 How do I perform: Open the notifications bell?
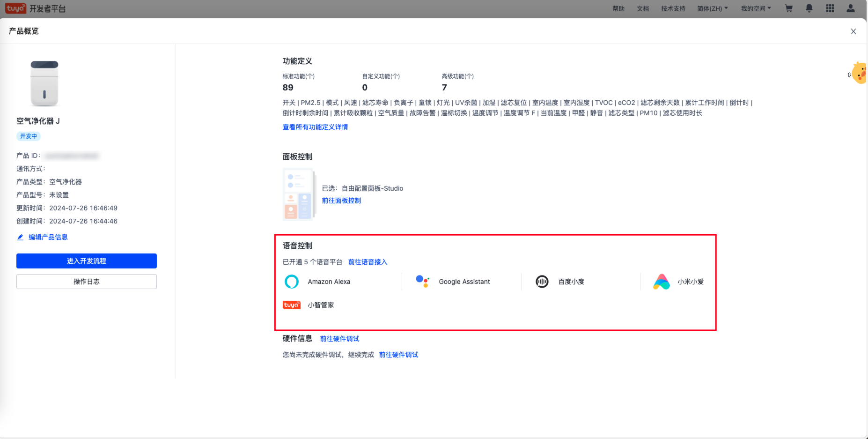click(809, 8)
